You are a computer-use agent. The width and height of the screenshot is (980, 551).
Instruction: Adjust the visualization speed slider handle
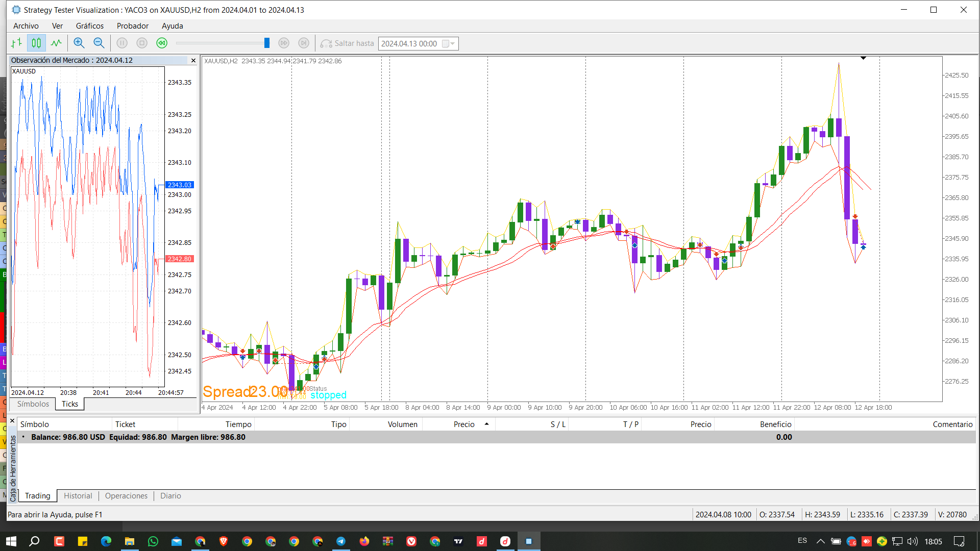click(x=266, y=43)
